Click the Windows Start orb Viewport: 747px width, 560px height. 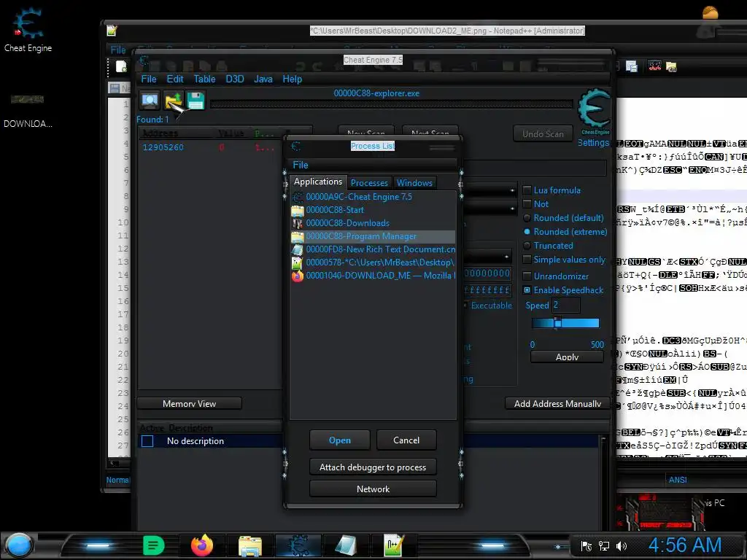point(18,545)
